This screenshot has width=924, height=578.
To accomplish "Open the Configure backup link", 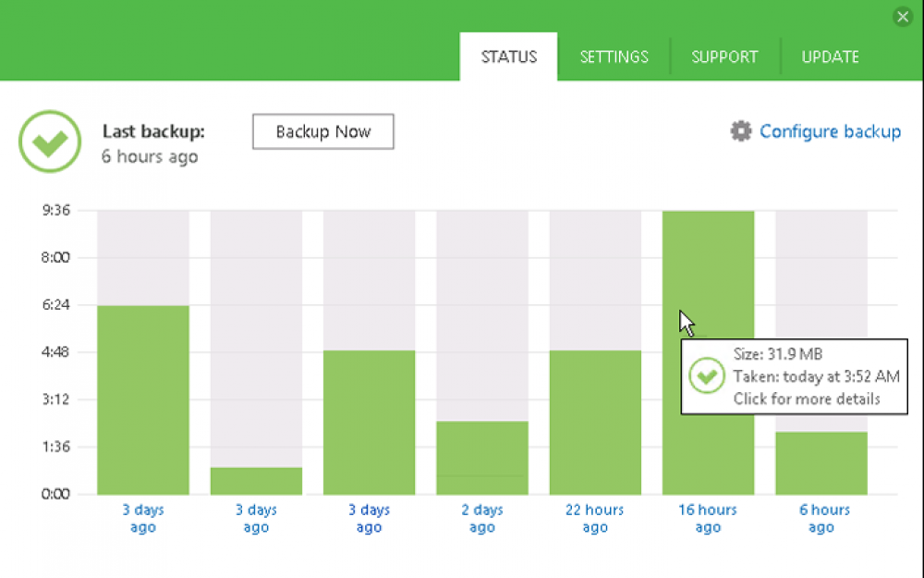I will coord(830,131).
